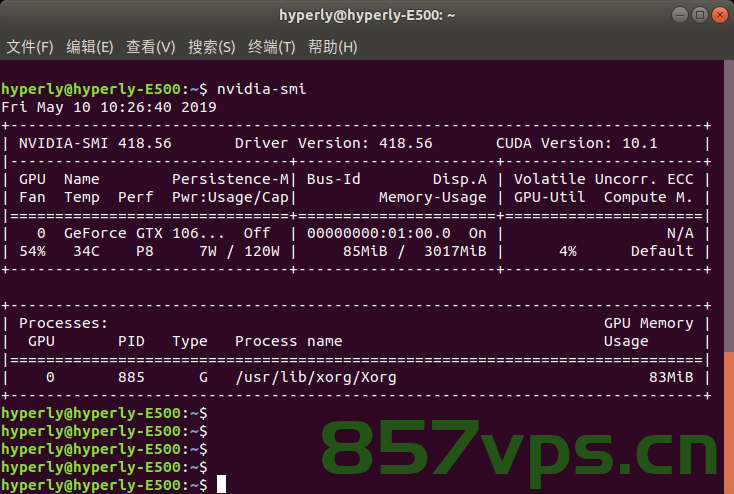This screenshot has width=734, height=494.
Task: Click the compute mode Default
Action: 662,251
